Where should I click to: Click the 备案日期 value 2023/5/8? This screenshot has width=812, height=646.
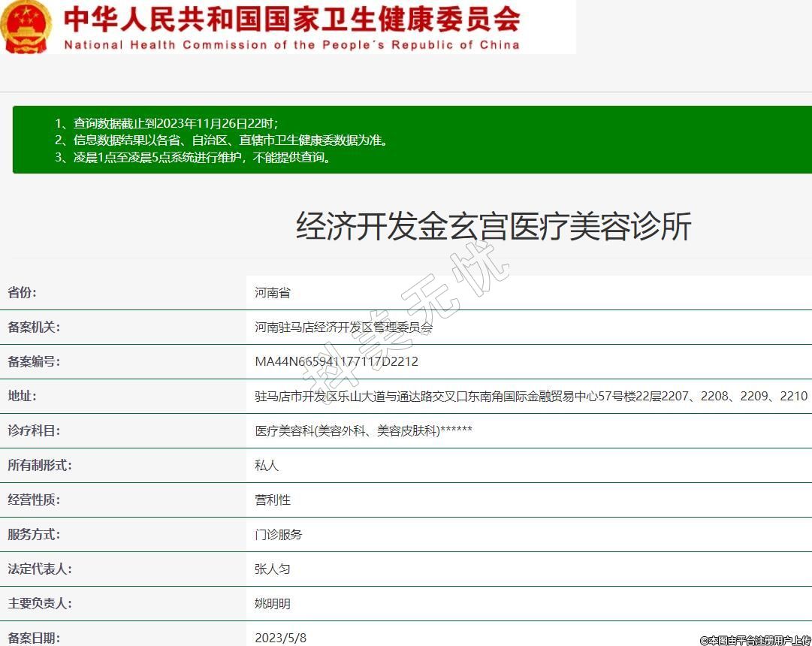pyautogui.click(x=281, y=638)
